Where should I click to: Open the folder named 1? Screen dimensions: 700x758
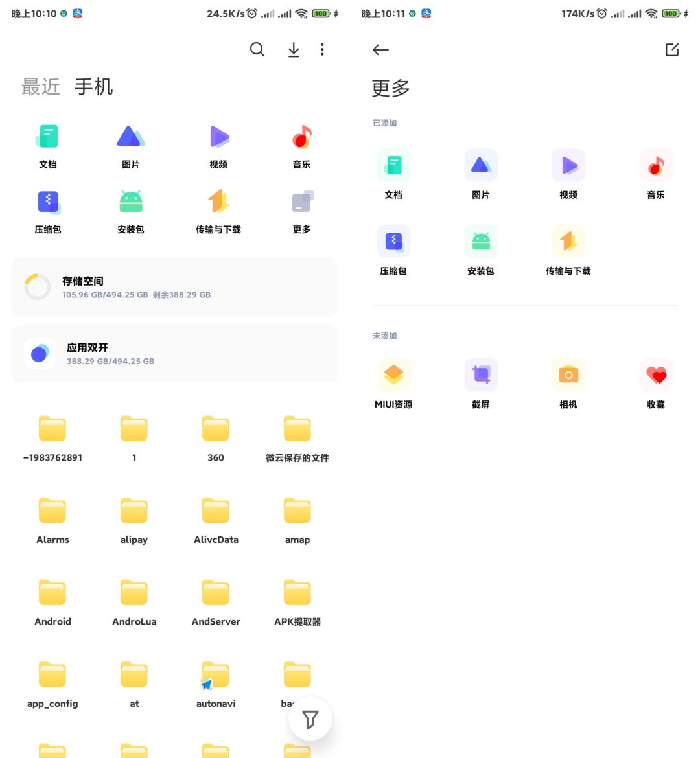[134, 438]
